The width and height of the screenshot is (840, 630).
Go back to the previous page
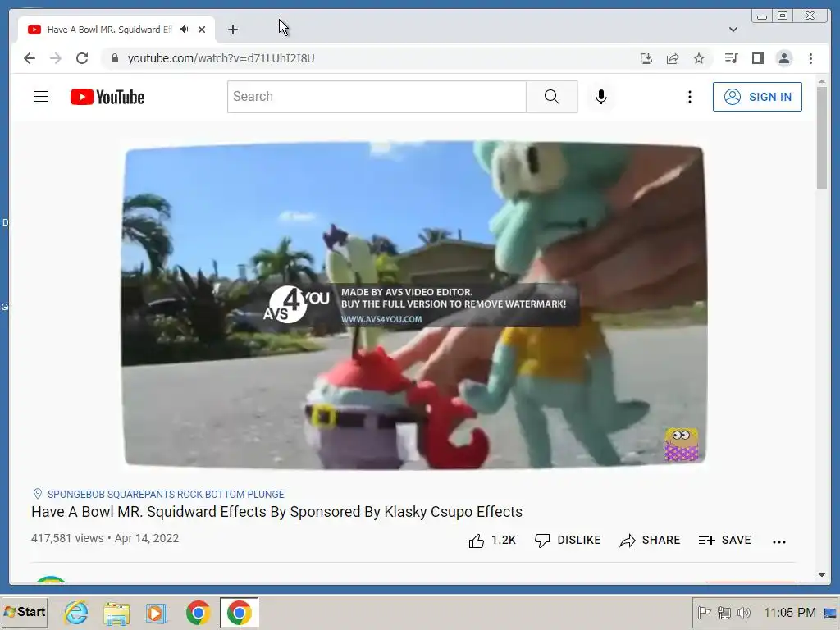tap(30, 58)
